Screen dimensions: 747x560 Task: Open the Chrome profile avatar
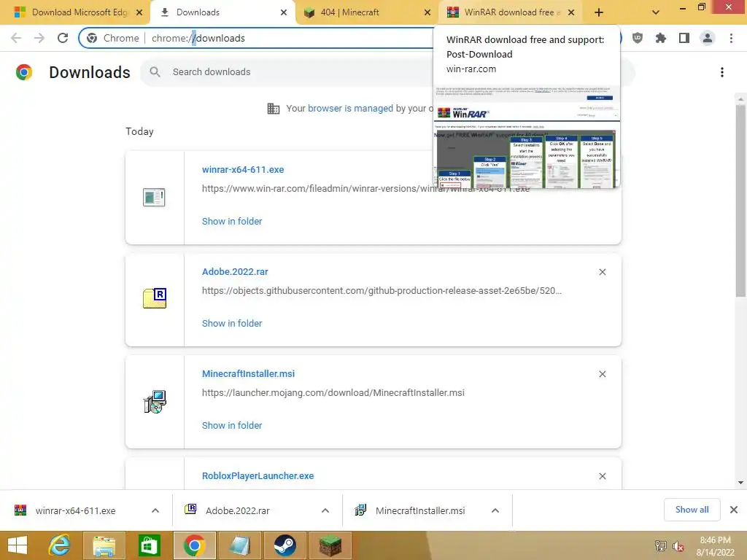point(708,38)
